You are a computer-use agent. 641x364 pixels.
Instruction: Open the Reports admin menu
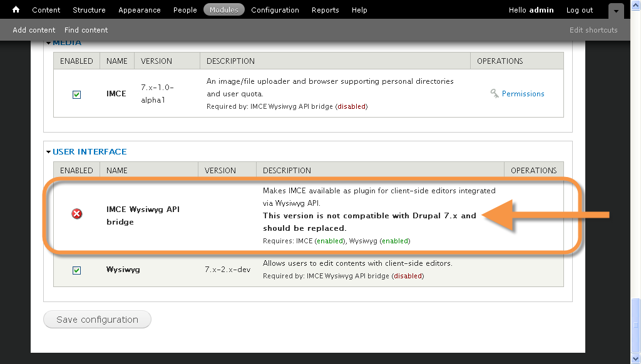coord(326,10)
